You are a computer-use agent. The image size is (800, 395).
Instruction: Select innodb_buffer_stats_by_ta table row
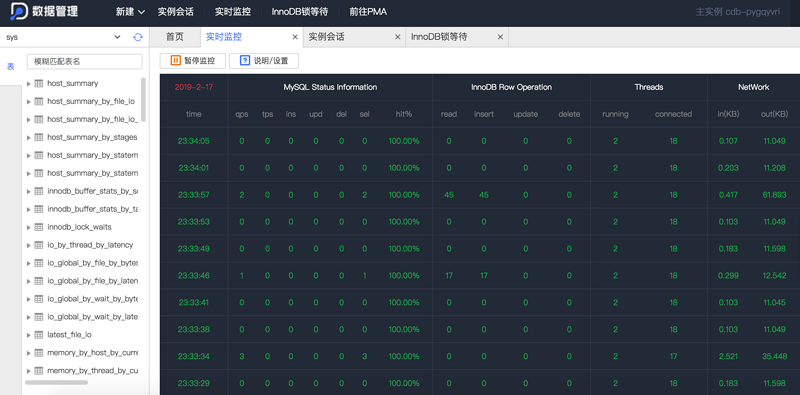[x=92, y=209]
